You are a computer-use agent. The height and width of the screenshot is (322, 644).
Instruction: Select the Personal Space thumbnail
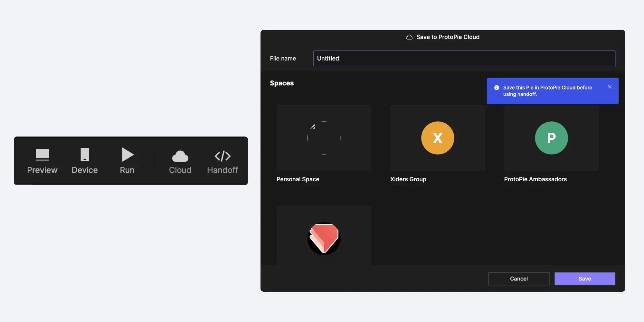324,138
